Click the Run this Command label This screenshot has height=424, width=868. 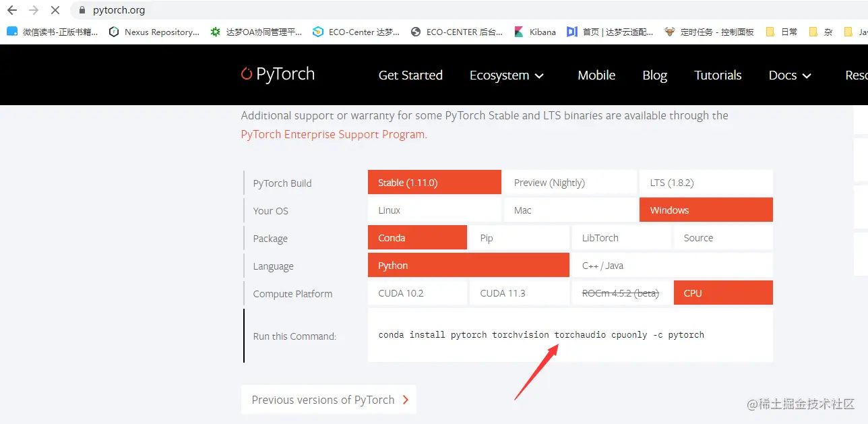pos(294,336)
